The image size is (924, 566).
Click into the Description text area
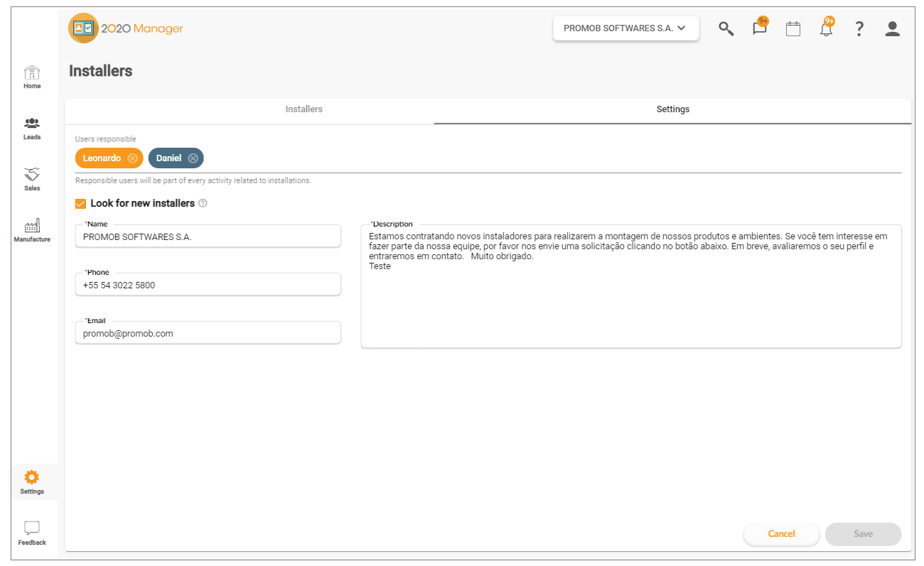[631, 286]
